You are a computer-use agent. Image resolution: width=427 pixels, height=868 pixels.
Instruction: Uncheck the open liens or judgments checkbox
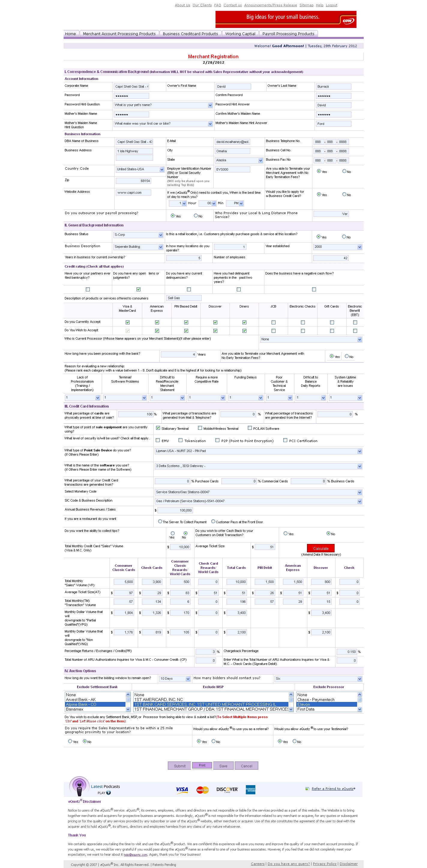pyautogui.click(x=138, y=290)
